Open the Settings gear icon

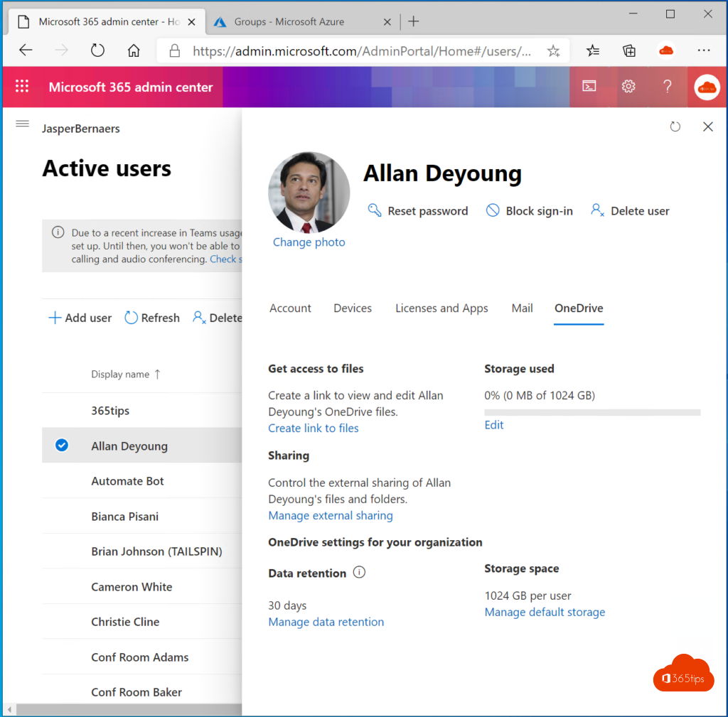(628, 87)
